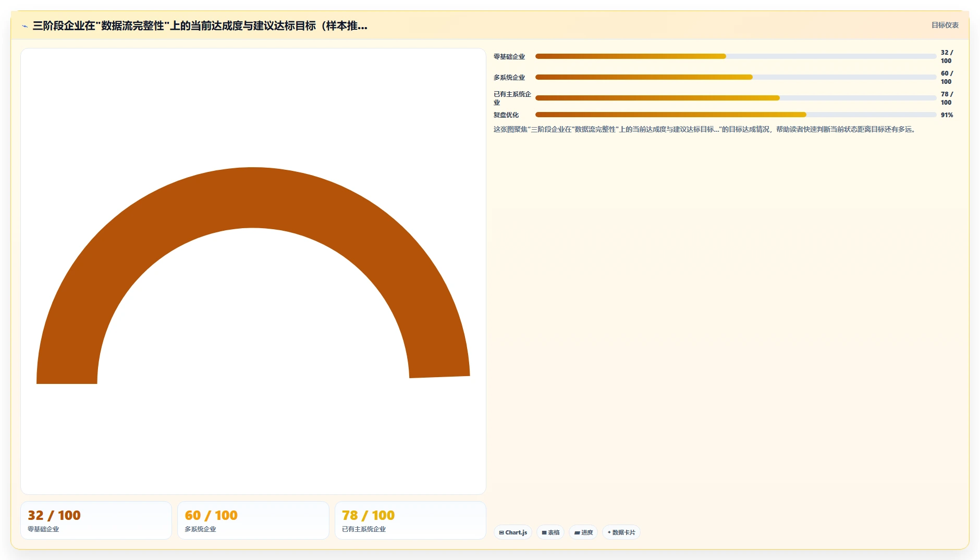
Task: Select the 78 / 100 已有主系统企业 data card
Action: coord(410,520)
